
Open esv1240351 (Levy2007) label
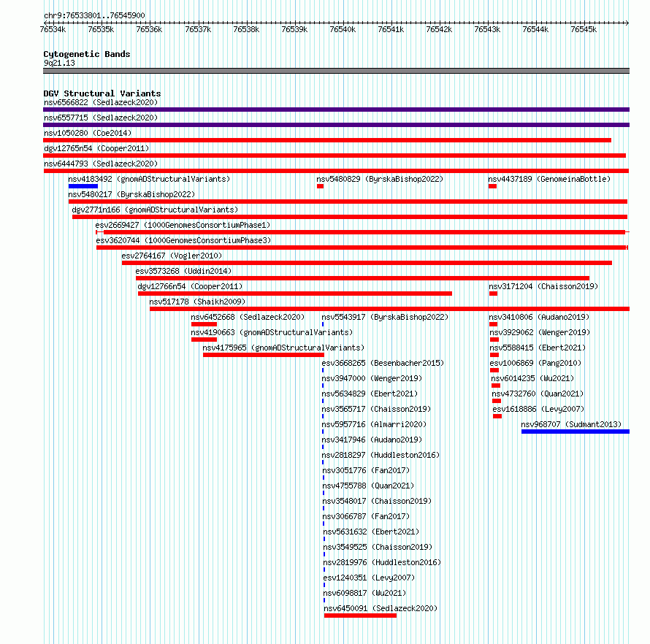click(369, 578)
